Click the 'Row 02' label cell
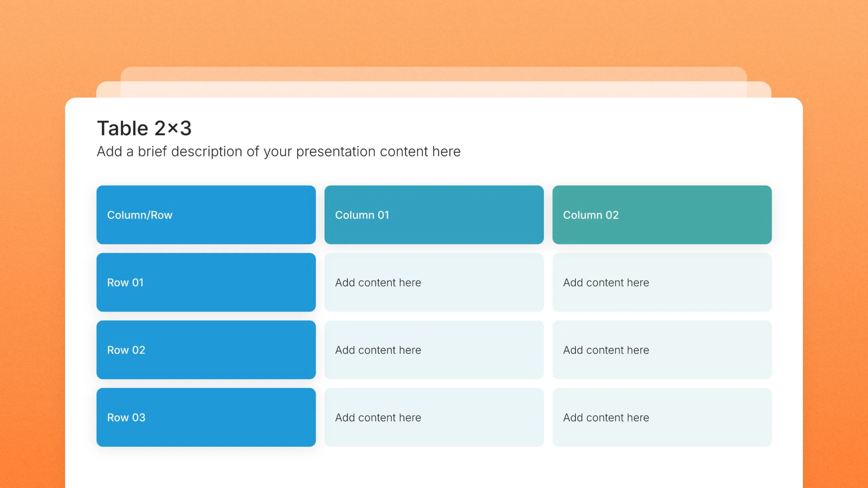 [x=206, y=350]
